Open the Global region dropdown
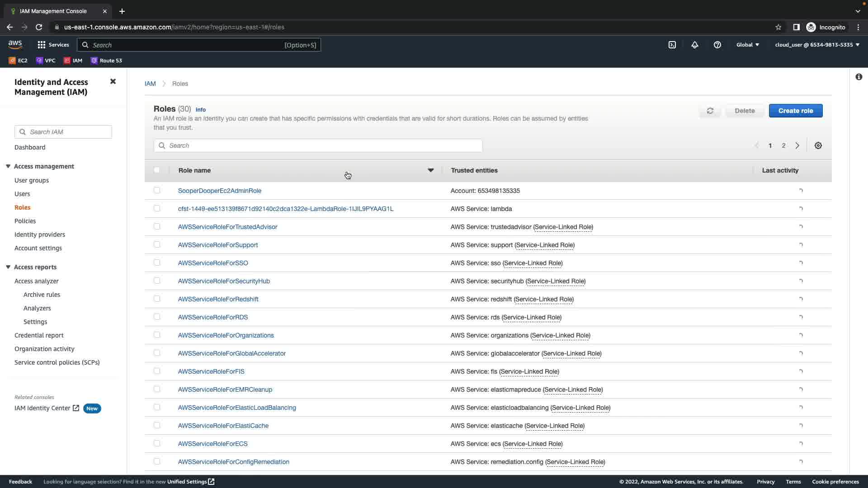This screenshot has height=488, width=868. pyautogui.click(x=748, y=45)
